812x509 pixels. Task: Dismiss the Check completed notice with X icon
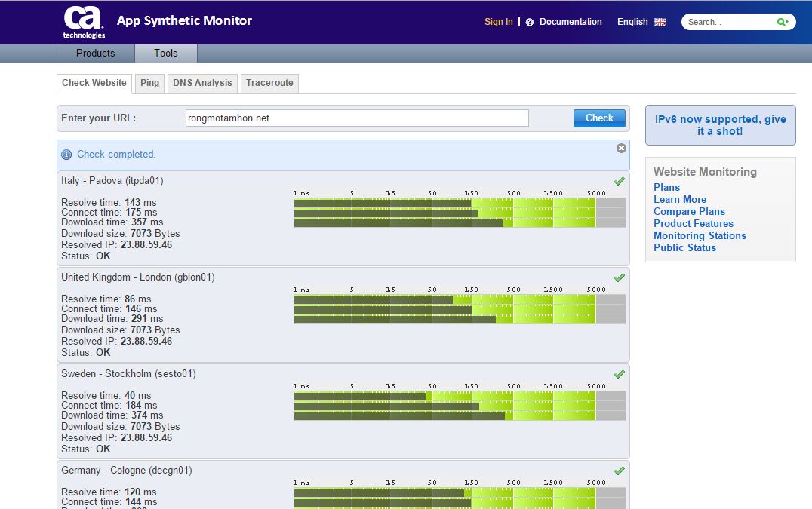(x=621, y=149)
